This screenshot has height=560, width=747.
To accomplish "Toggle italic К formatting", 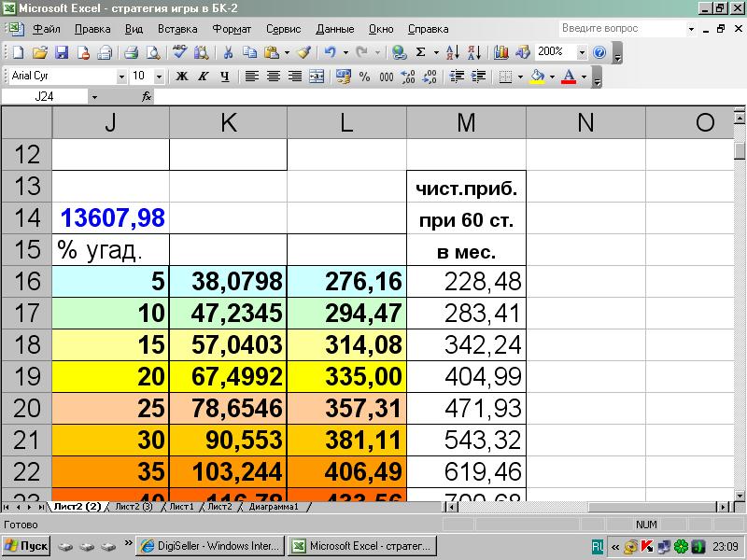I will click(204, 77).
